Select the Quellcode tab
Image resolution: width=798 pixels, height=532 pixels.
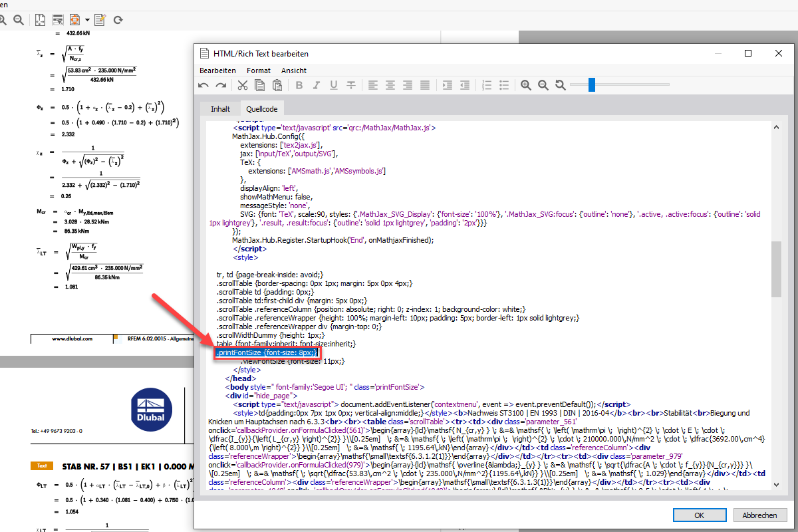261,108
